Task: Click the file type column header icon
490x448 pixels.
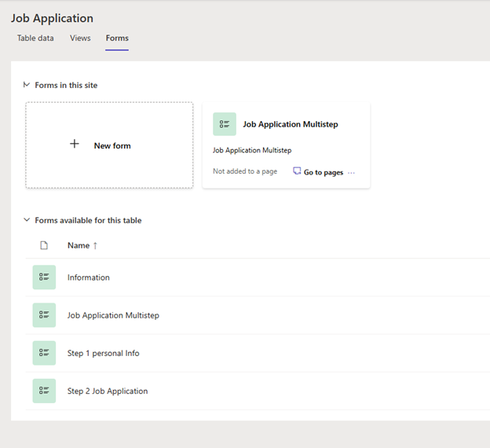Action: tap(44, 245)
